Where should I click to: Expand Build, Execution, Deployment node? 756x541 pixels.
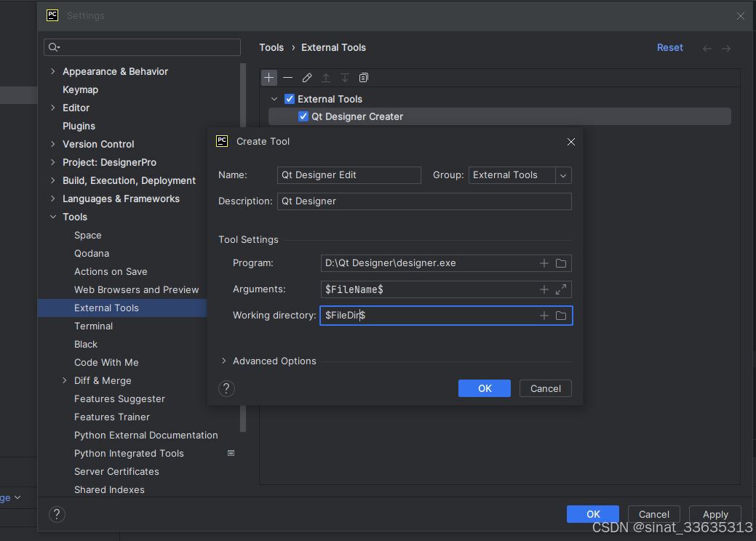tap(52, 180)
